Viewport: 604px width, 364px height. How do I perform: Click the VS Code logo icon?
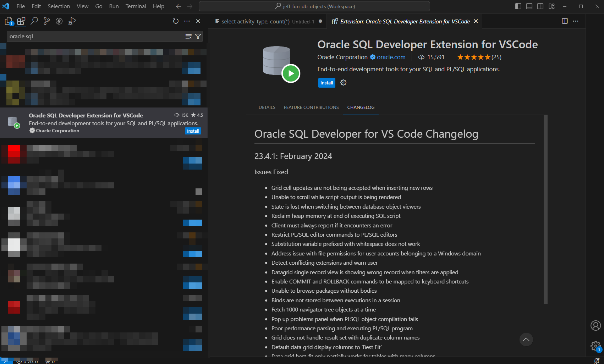[6, 6]
